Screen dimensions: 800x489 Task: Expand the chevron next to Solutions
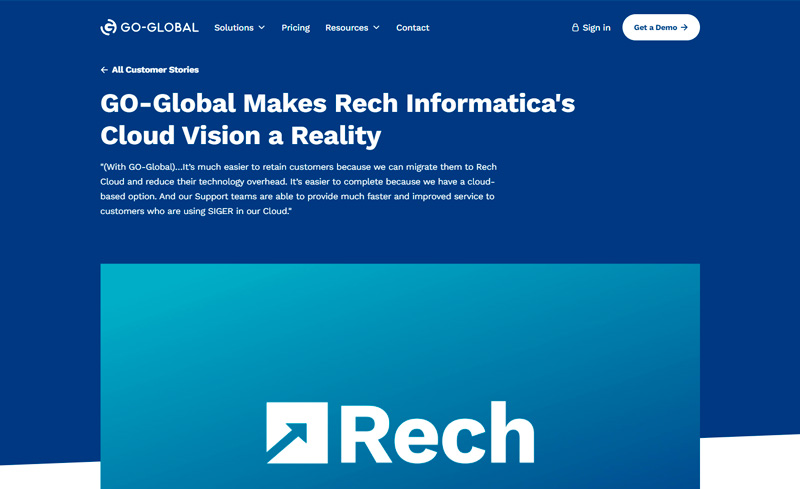pyautogui.click(x=262, y=28)
